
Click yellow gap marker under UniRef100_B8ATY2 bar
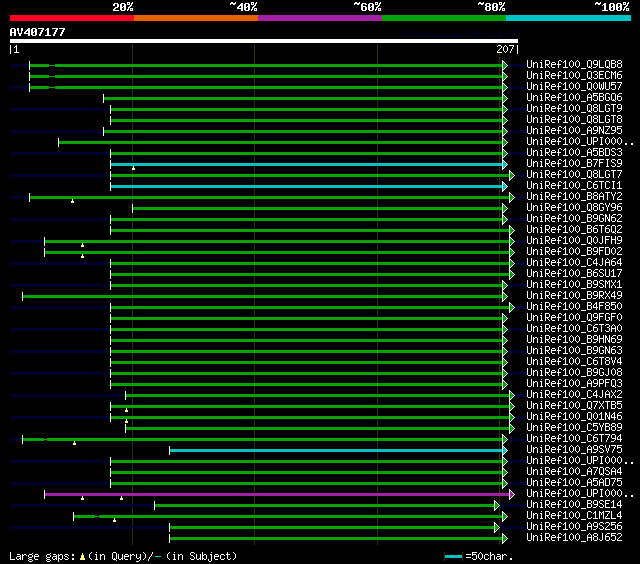coord(73,201)
